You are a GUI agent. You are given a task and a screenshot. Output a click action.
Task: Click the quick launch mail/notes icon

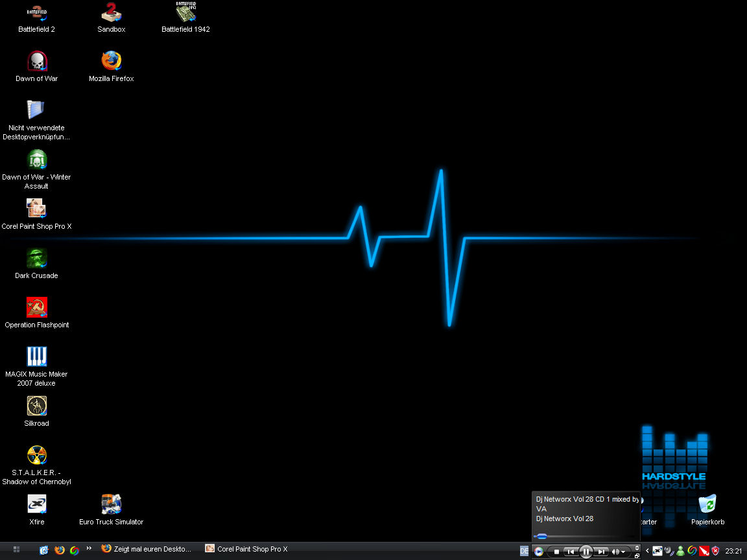44,550
